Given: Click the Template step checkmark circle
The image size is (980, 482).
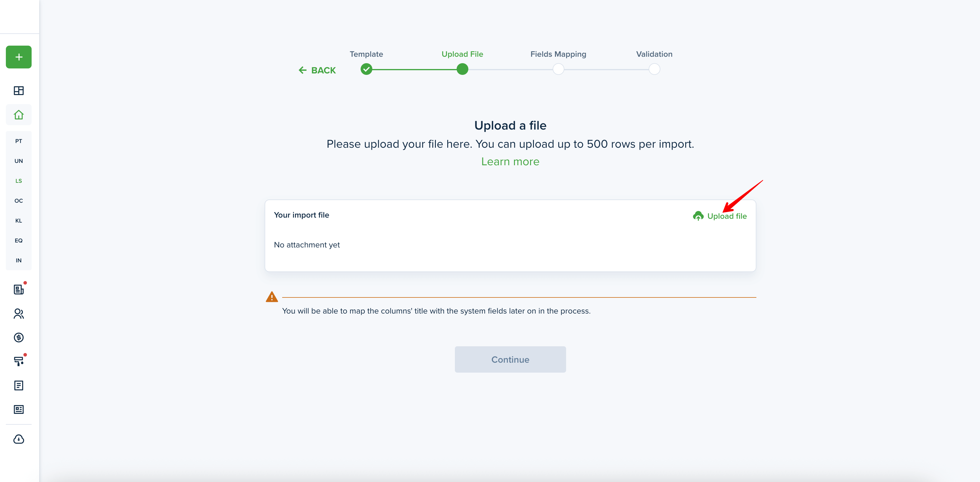Looking at the screenshot, I should click(x=366, y=69).
